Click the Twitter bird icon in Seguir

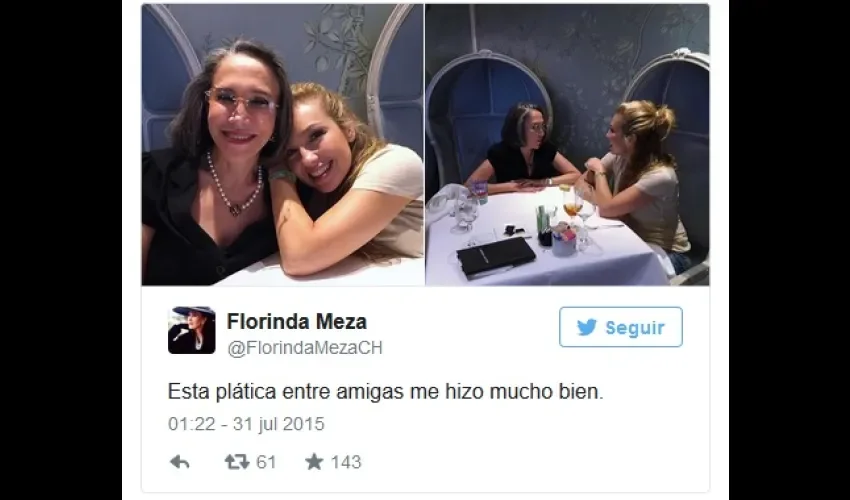[586, 327]
